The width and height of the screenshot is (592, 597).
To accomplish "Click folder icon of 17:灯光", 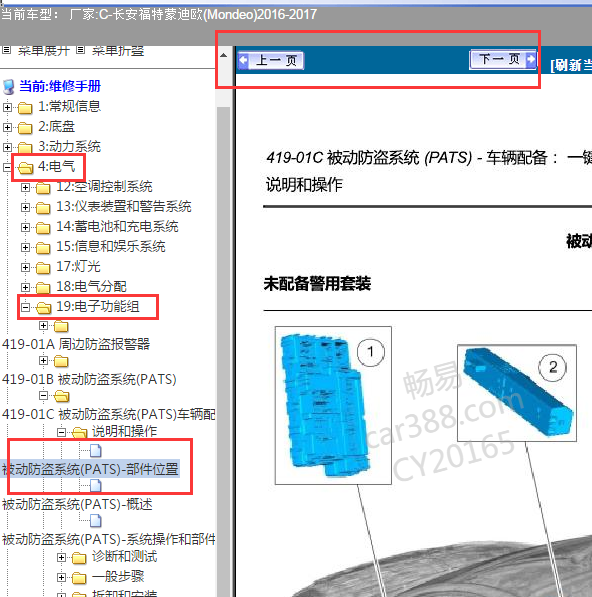I will (x=43, y=268).
